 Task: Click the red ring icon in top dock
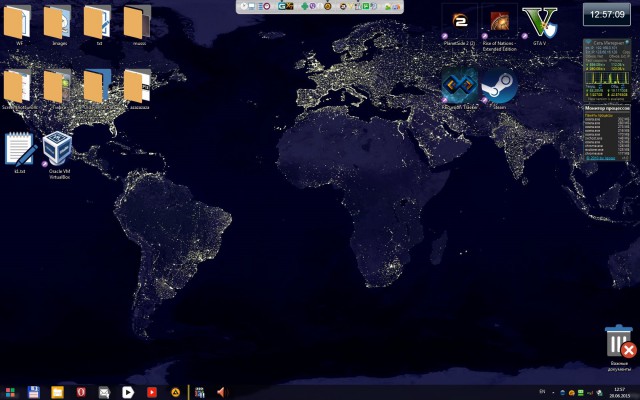267,6
